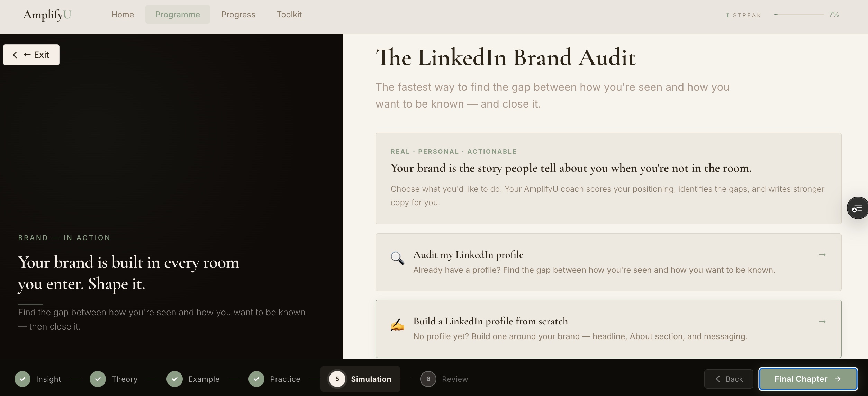The width and height of the screenshot is (868, 396).
Task: Open the Home nav item
Action: click(123, 15)
